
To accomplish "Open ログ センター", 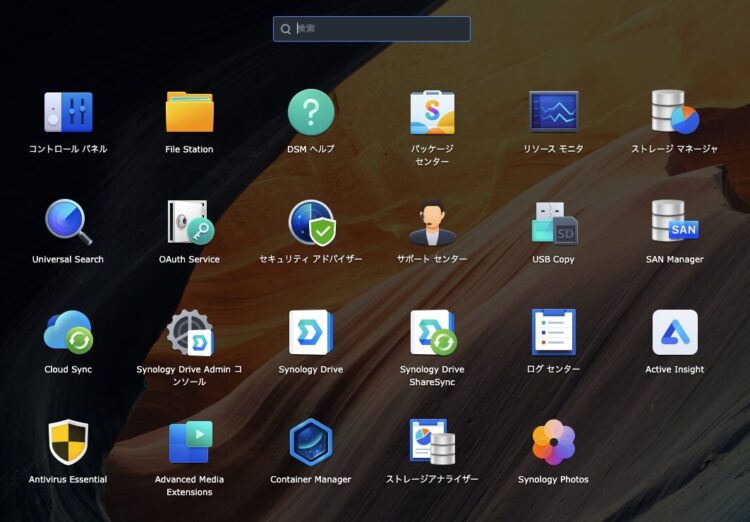I will 553,332.
